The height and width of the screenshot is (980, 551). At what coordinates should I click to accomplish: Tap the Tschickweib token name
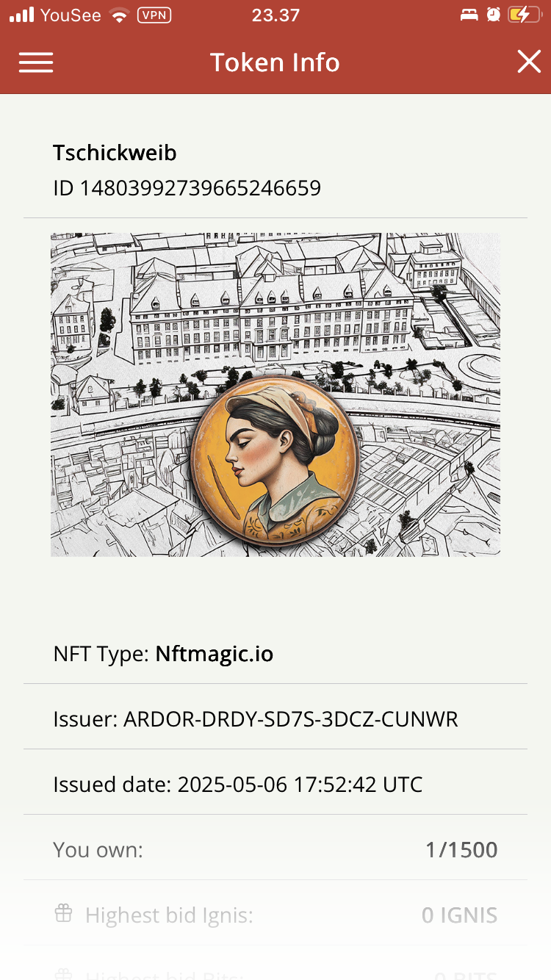pos(115,153)
